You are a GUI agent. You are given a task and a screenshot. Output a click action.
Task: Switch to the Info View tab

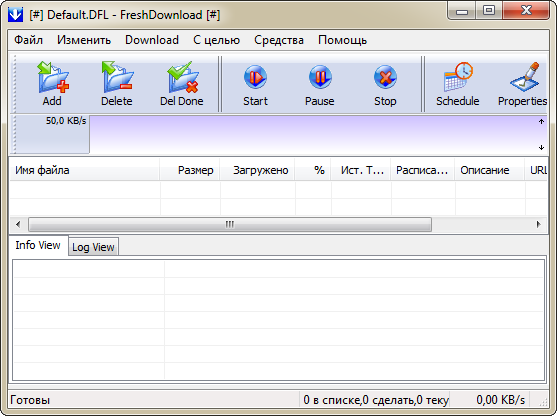[38, 245]
